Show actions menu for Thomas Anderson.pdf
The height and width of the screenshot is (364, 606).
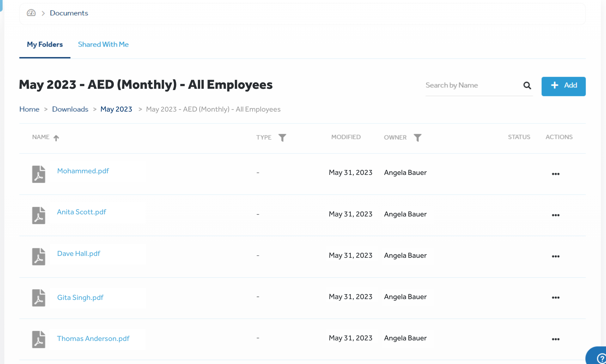[x=556, y=339]
